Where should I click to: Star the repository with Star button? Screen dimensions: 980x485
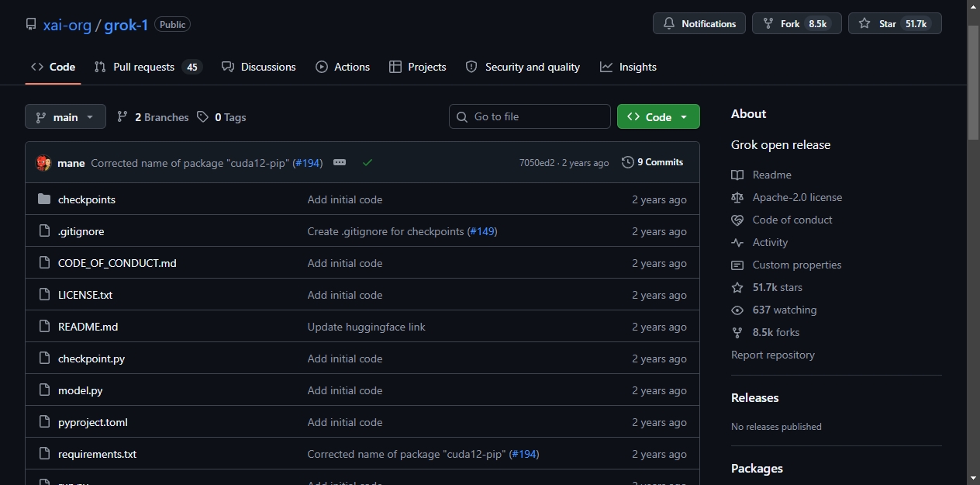coord(895,23)
